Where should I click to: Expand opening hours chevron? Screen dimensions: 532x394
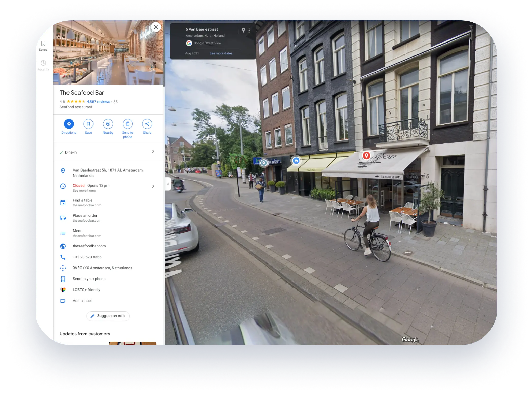[153, 186]
